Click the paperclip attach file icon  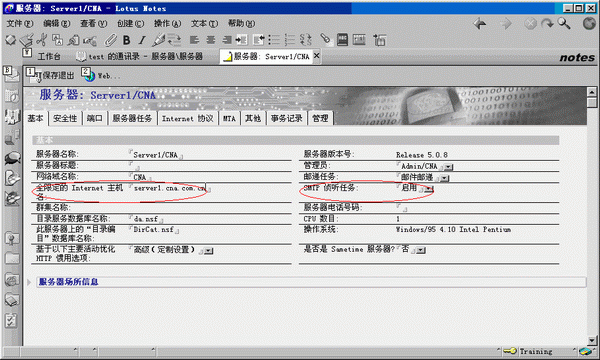coord(110,40)
